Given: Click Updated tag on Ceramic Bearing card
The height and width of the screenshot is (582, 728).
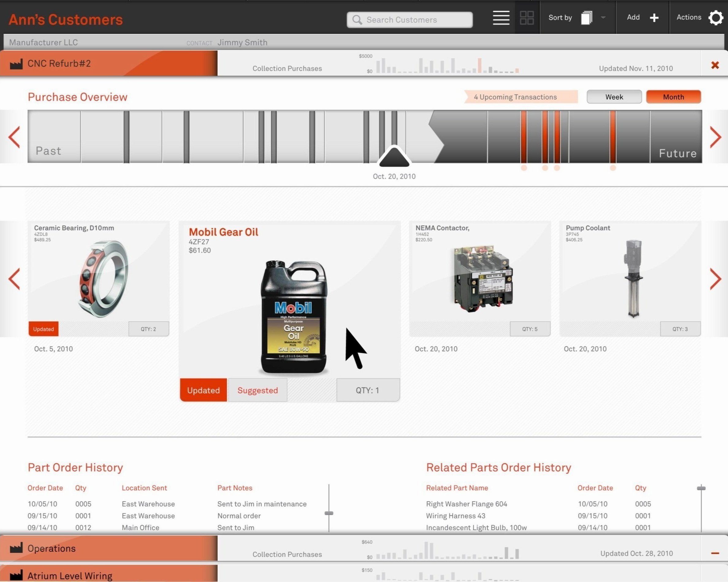Looking at the screenshot, I should pos(44,329).
